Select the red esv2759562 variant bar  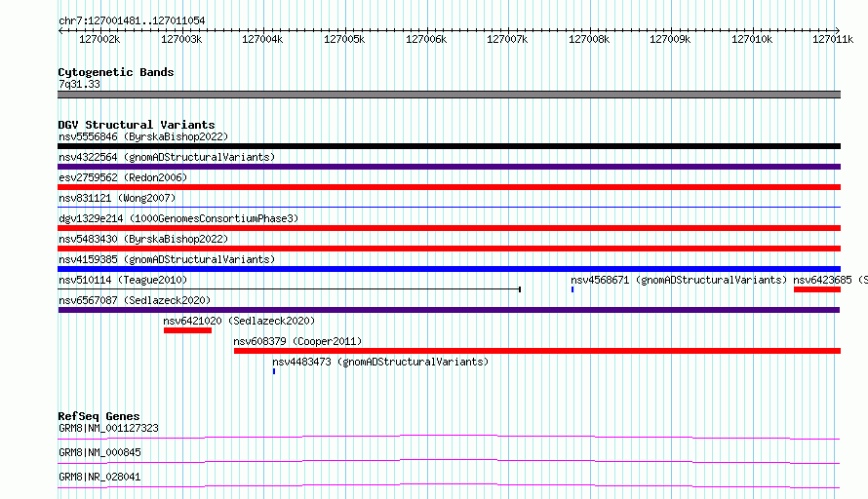[x=449, y=187]
